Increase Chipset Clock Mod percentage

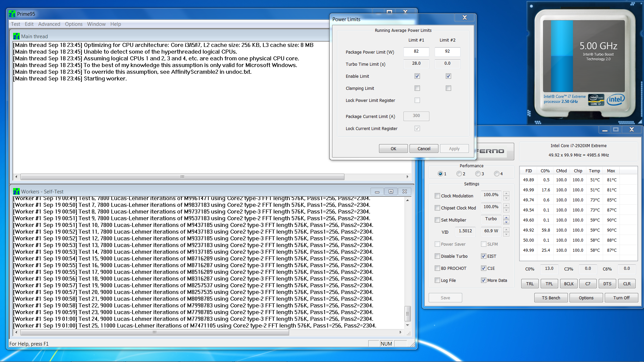click(506, 205)
